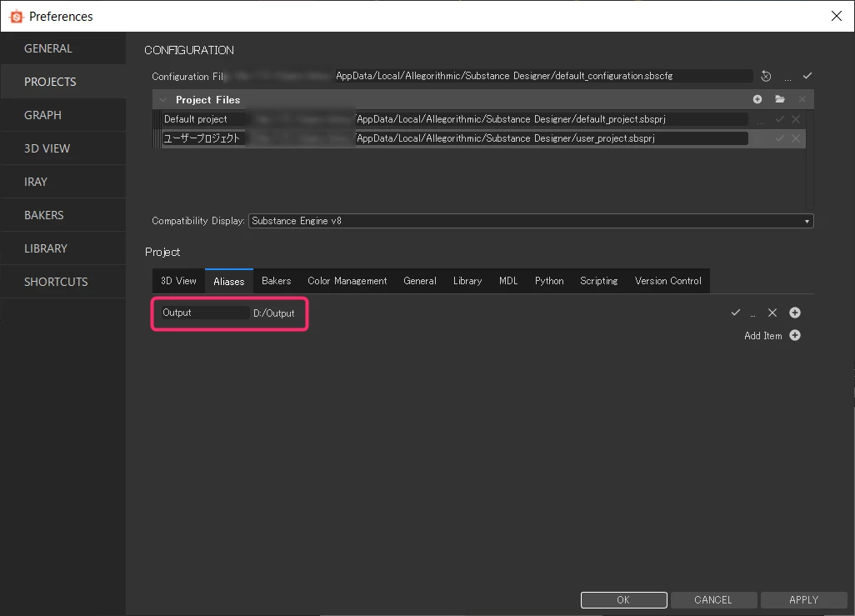
Task: Open the Python tab
Action: [549, 281]
